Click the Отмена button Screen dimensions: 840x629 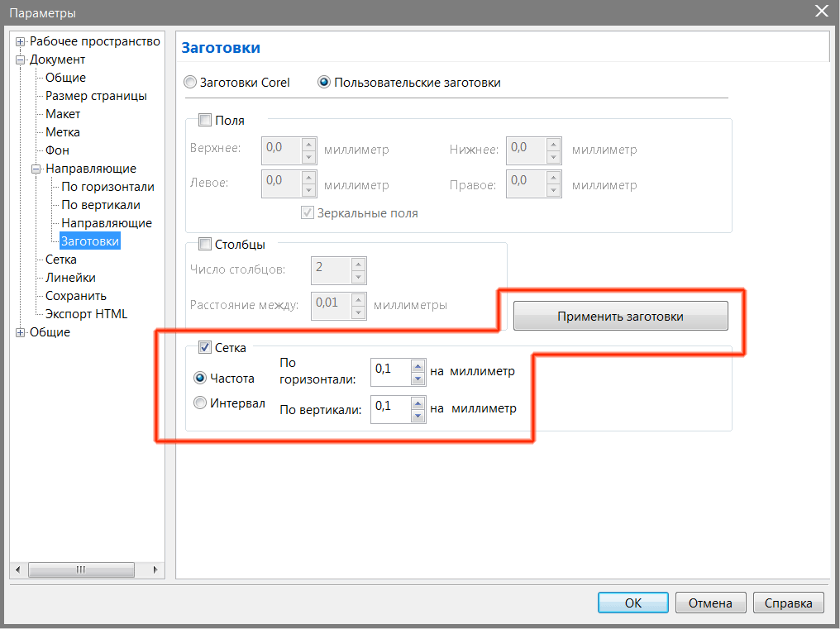pos(710,603)
